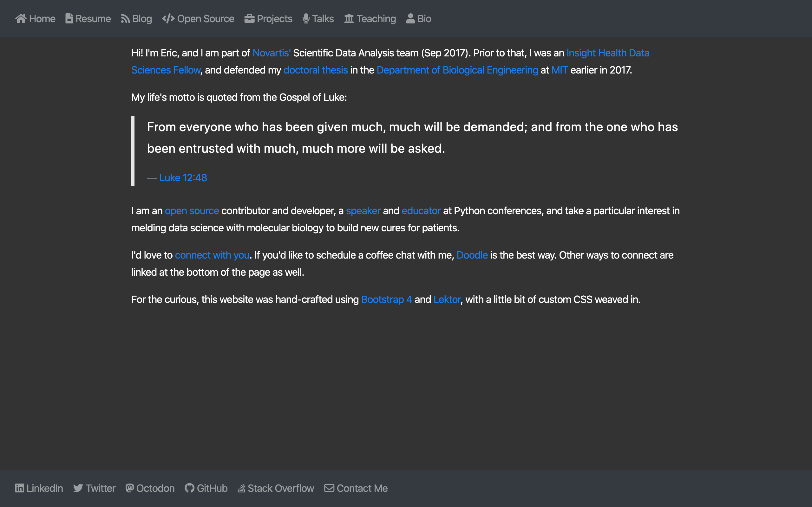Click the Teaching institution icon

pyautogui.click(x=349, y=18)
